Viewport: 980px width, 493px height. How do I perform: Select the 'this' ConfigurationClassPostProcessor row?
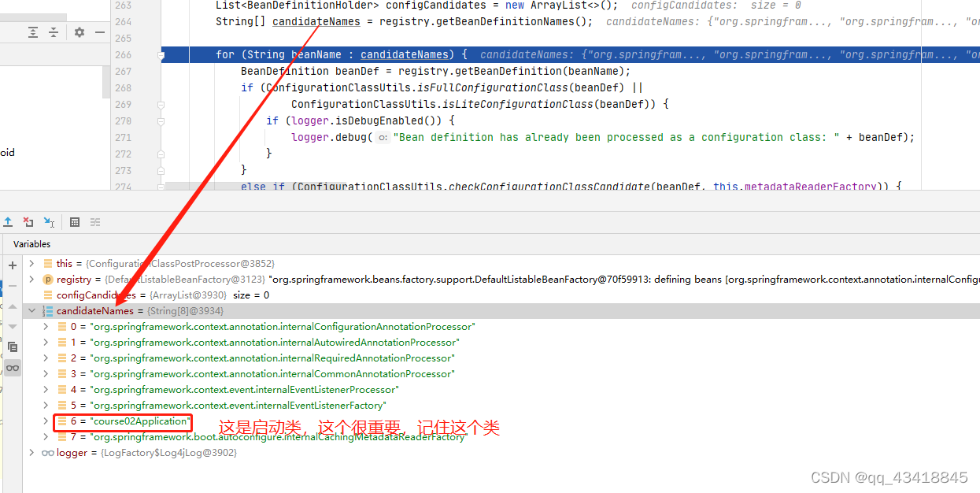coord(501,264)
